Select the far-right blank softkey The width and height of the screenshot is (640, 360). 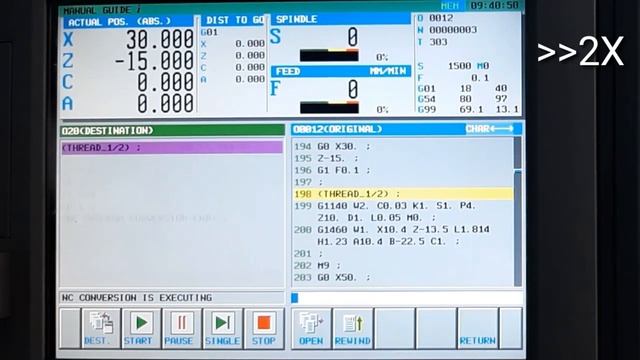[511, 329]
